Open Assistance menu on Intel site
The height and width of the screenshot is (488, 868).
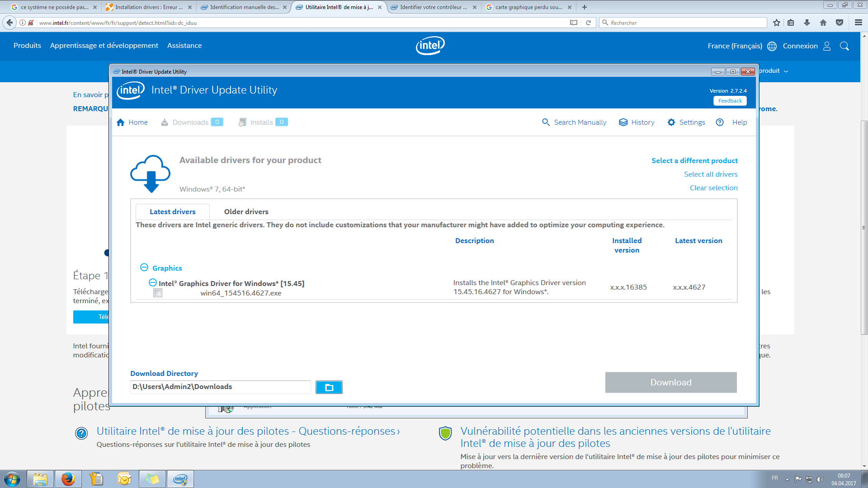tap(184, 46)
